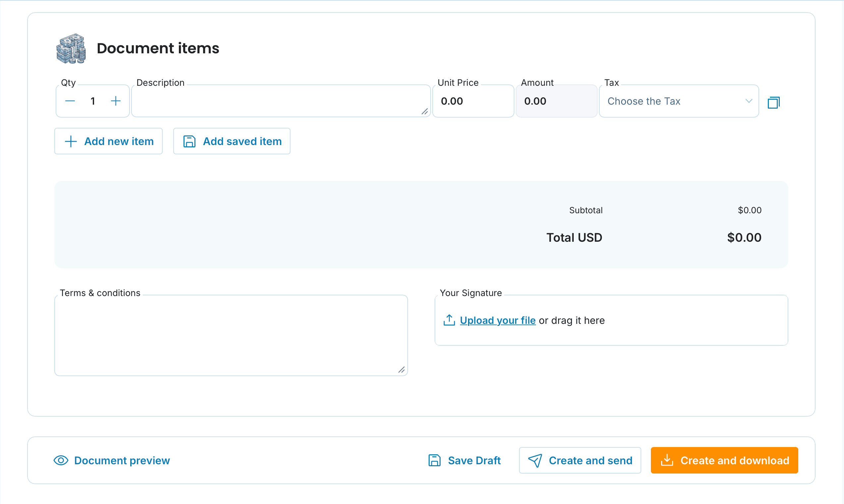Viewport: 844px width, 504px height.
Task: Open the Choose the Tax dropdown
Action: [679, 101]
